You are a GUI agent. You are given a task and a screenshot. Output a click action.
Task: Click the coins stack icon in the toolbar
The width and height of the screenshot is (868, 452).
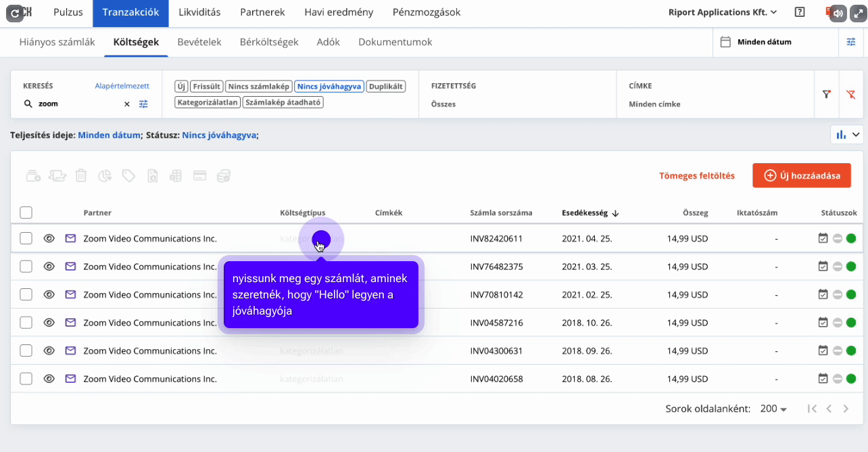point(224,176)
